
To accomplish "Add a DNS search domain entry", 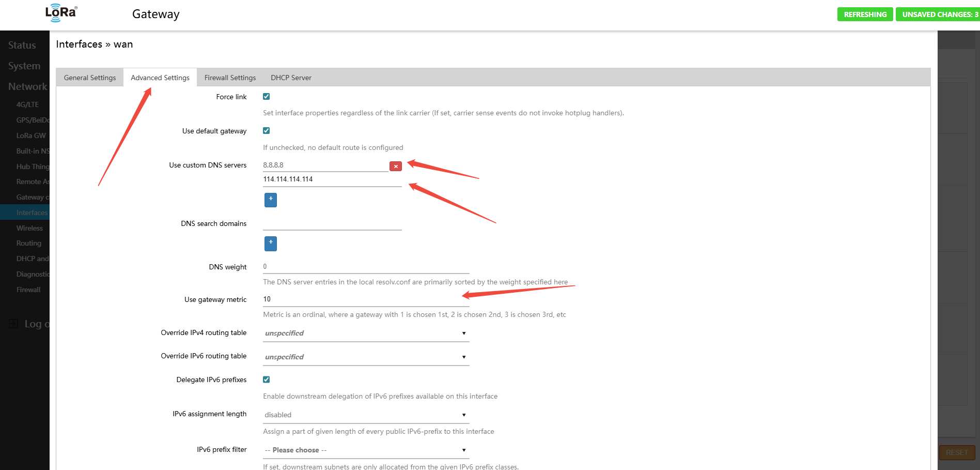I will pyautogui.click(x=270, y=244).
